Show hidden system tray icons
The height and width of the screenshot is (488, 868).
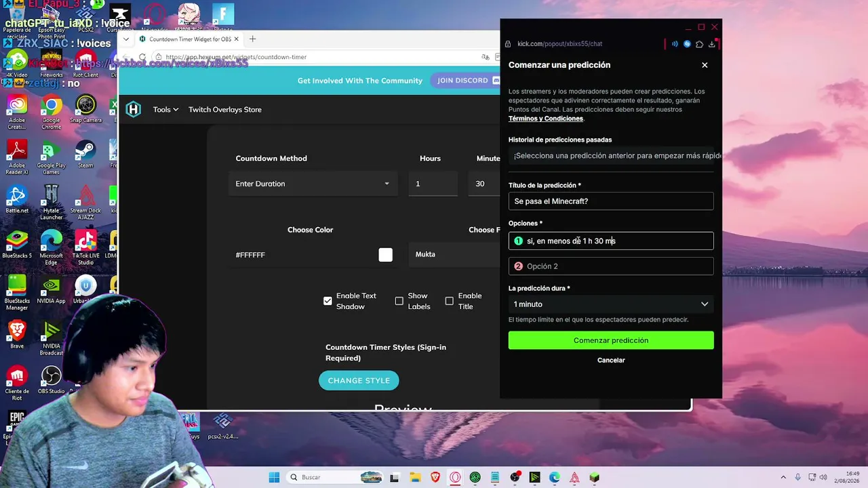click(x=783, y=477)
